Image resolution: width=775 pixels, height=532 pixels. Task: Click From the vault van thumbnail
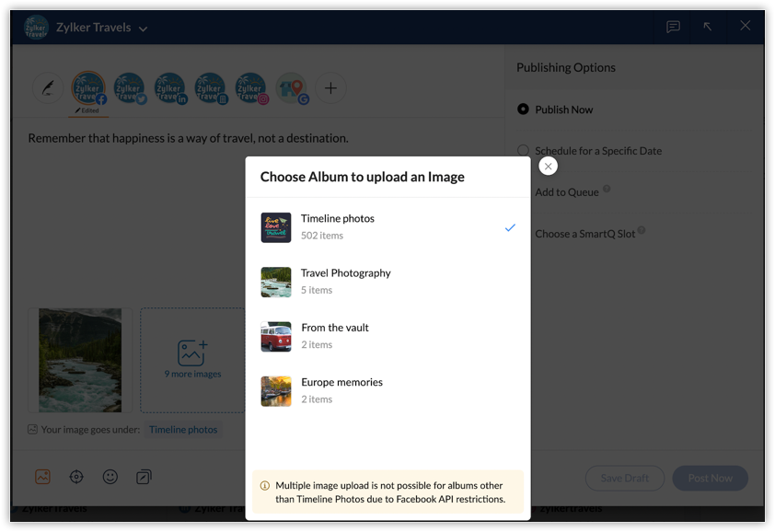tap(276, 337)
